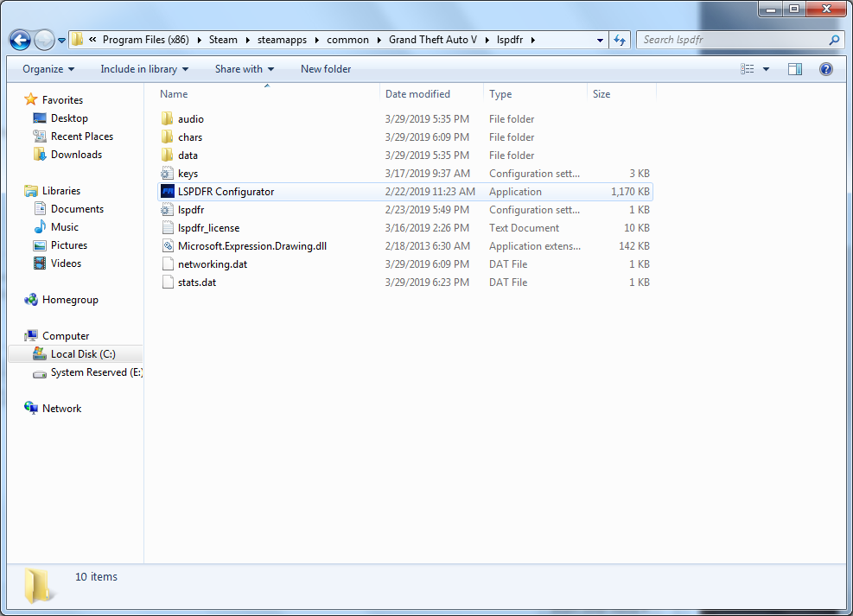Click the details pane folder thumbnail
853x616 pixels.
click(37, 586)
